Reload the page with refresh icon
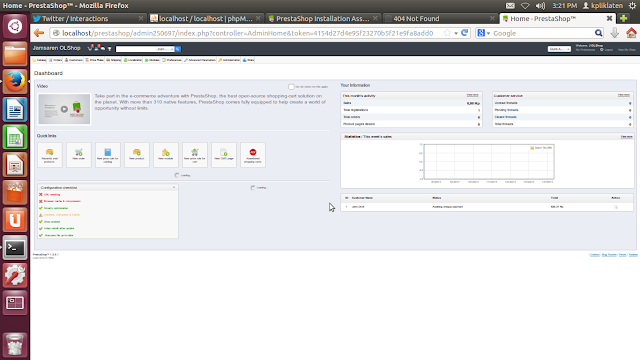The height and width of the screenshot is (360, 640). pos(464,33)
